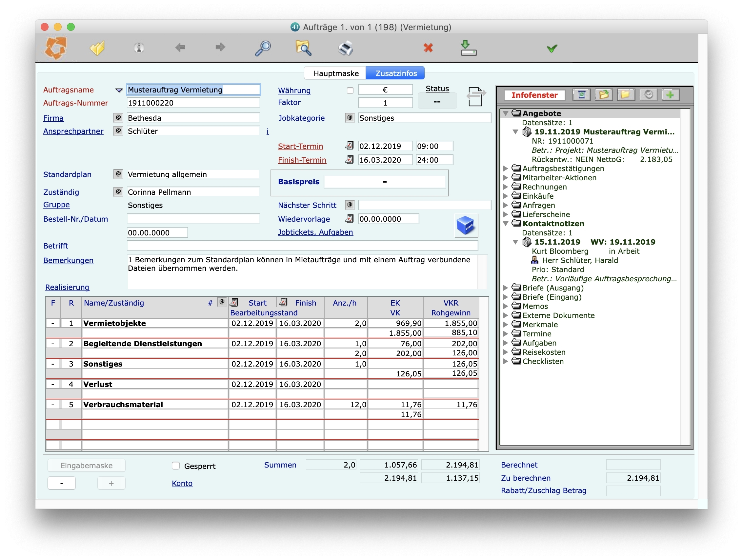The height and width of the screenshot is (560, 743).
Task: Click the magnifying glass search icon
Action: [263, 48]
